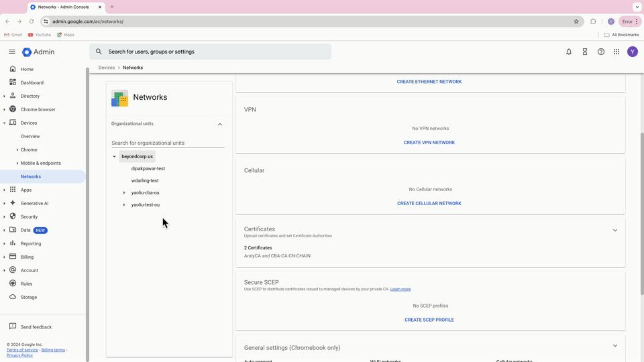The width and height of the screenshot is (644, 362).
Task: Click the Chrome browser icon in sidebar
Action: pyautogui.click(x=13, y=109)
